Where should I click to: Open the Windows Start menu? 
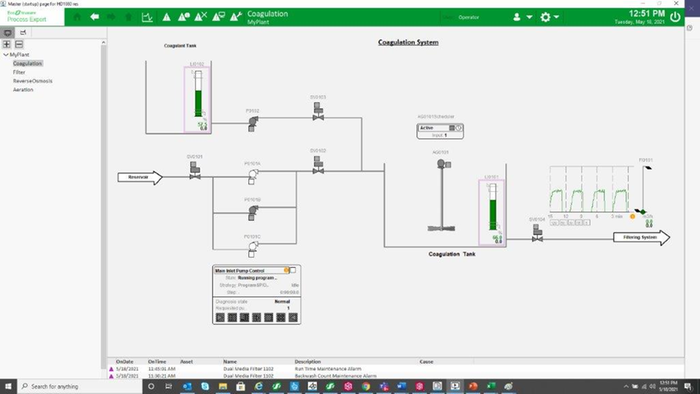point(8,386)
